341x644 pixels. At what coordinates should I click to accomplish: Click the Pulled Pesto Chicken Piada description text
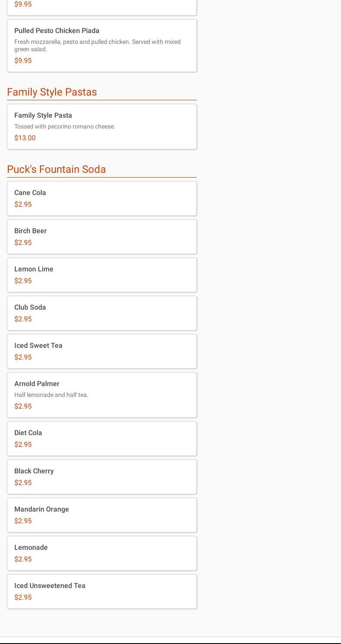pyautogui.click(x=97, y=46)
